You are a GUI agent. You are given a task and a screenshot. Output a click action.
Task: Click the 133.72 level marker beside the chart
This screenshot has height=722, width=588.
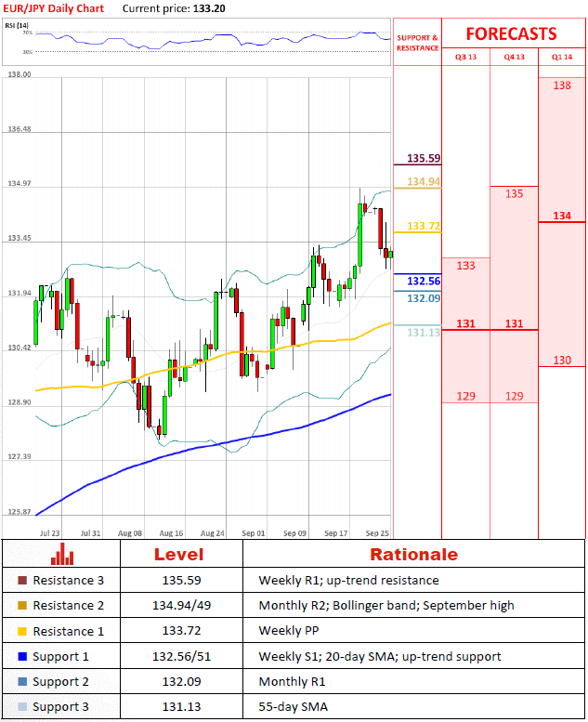423,226
